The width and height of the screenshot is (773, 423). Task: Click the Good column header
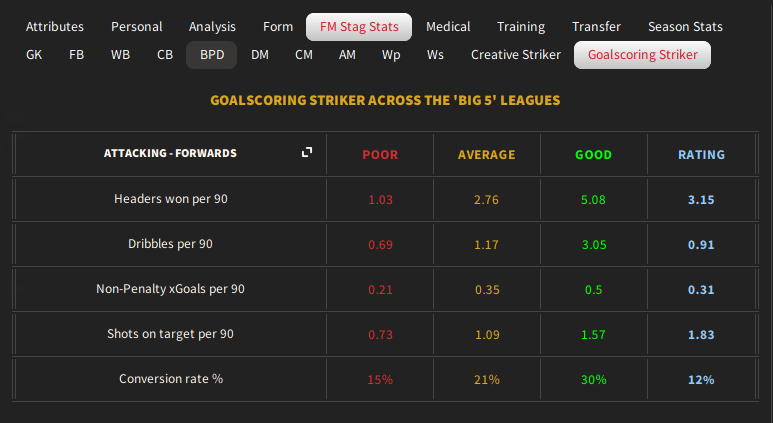[x=594, y=155]
